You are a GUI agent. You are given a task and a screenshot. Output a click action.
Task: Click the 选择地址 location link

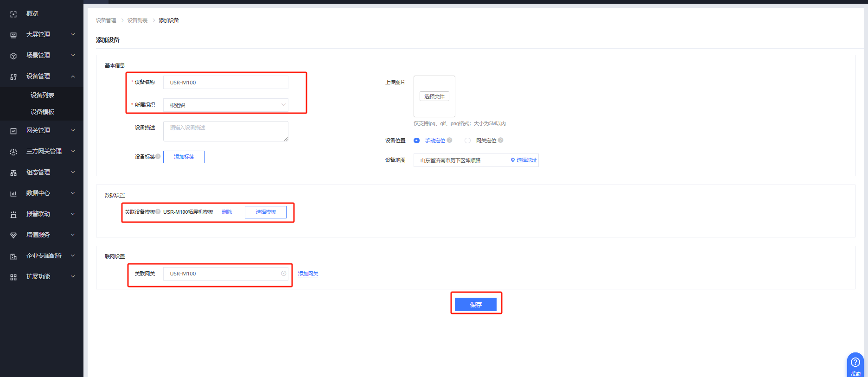tap(524, 160)
